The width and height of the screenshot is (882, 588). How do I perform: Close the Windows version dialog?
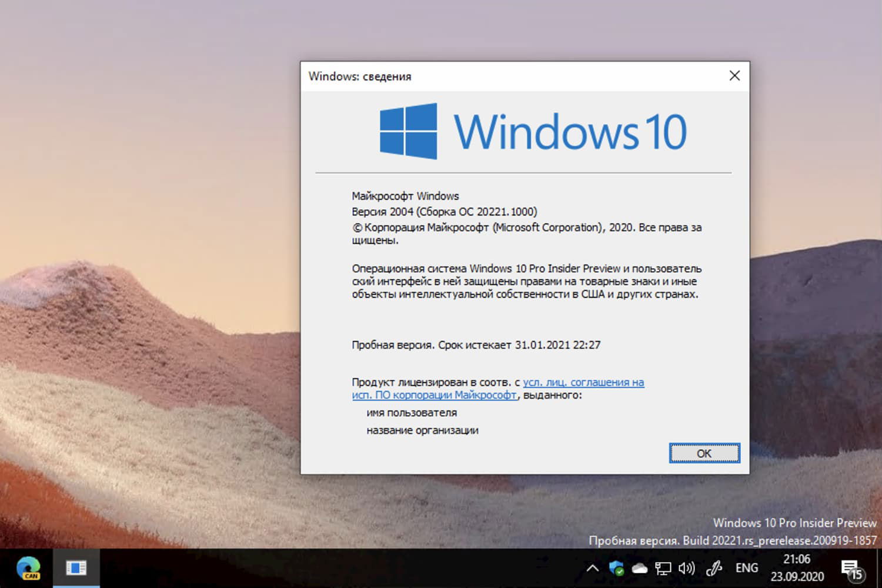(734, 75)
